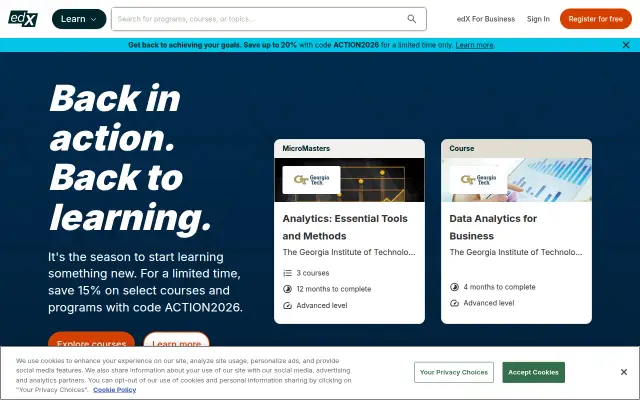Click hero Learn more button
This screenshot has width=640, height=400.
tap(176, 340)
